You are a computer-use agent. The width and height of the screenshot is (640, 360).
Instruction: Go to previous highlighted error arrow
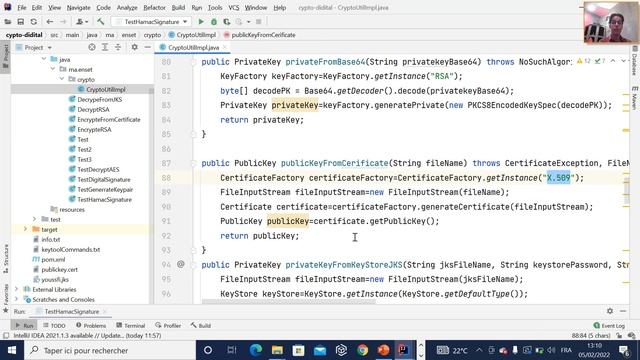[613, 61]
